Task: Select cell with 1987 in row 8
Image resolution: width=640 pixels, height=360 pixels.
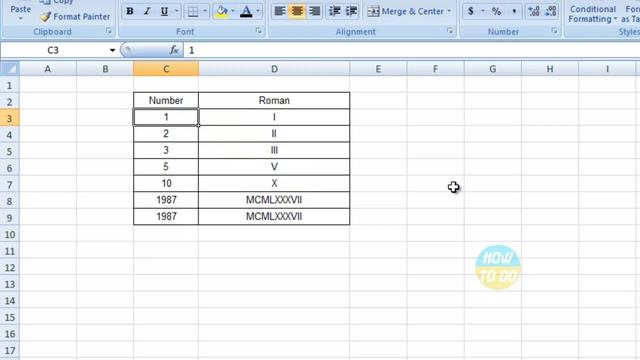Action: pyautogui.click(x=166, y=200)
